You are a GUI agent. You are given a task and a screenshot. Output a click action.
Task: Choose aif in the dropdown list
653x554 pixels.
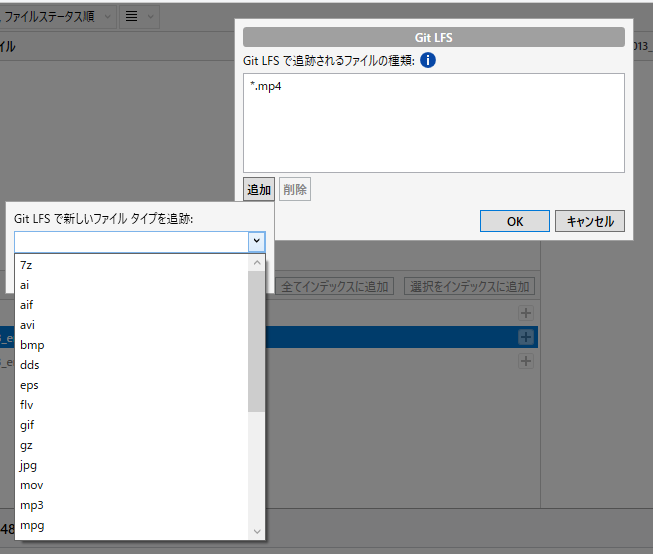(132, 305)
